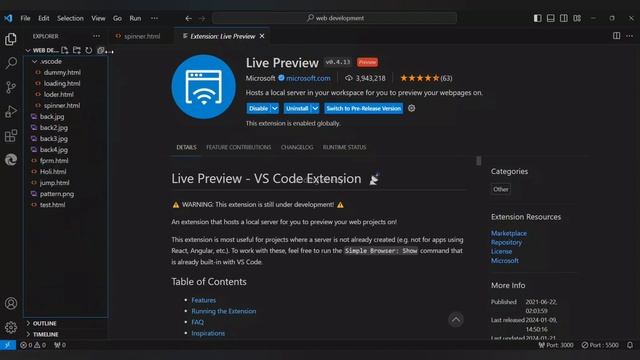The width and height of the screenshot is (640, 360).
Task: Click Port : 5500 in status bar
Action: [600, 345]
